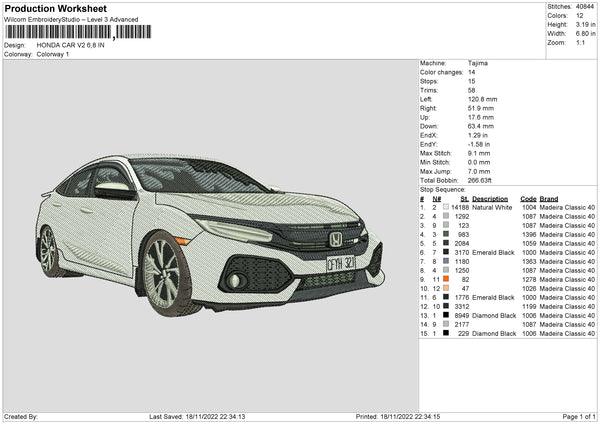This screenshot has width=600, height=424.
Task: Select the first Diamond Black stop row description
Action: (x=494, y=315)
